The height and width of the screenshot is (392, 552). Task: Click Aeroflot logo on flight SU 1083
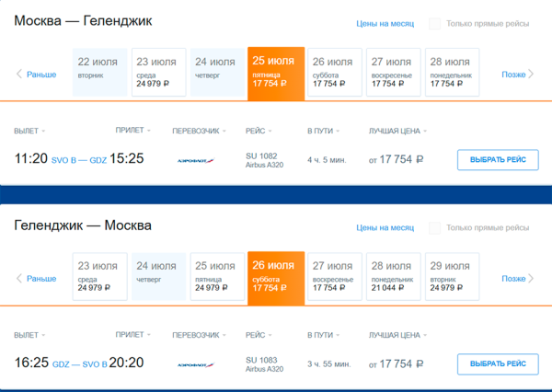196,364
